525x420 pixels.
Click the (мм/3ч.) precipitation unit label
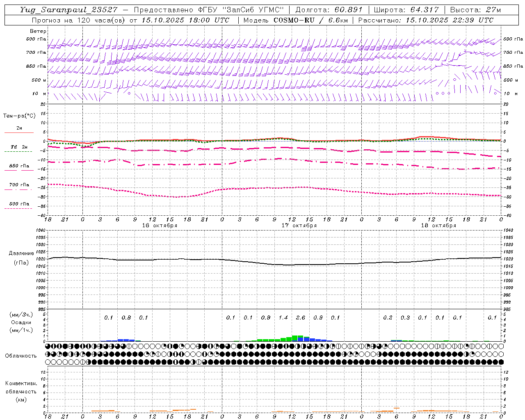pos(21,315)
